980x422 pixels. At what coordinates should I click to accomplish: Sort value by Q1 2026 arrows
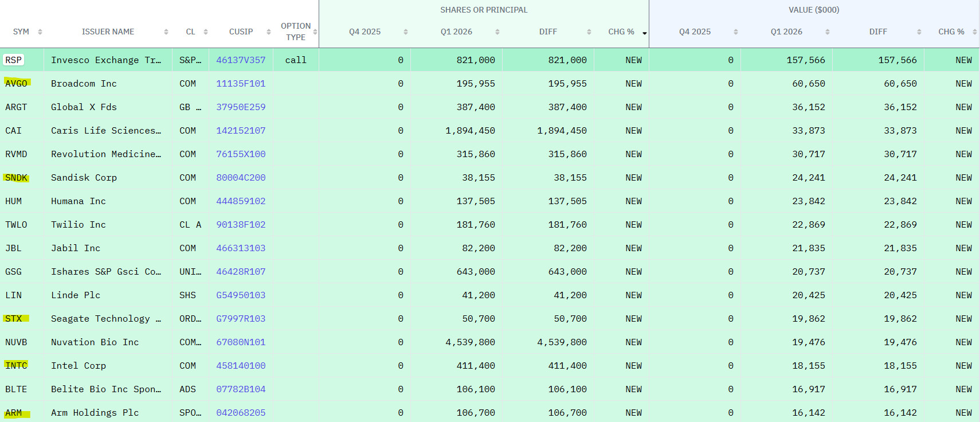tap(828, 32)
